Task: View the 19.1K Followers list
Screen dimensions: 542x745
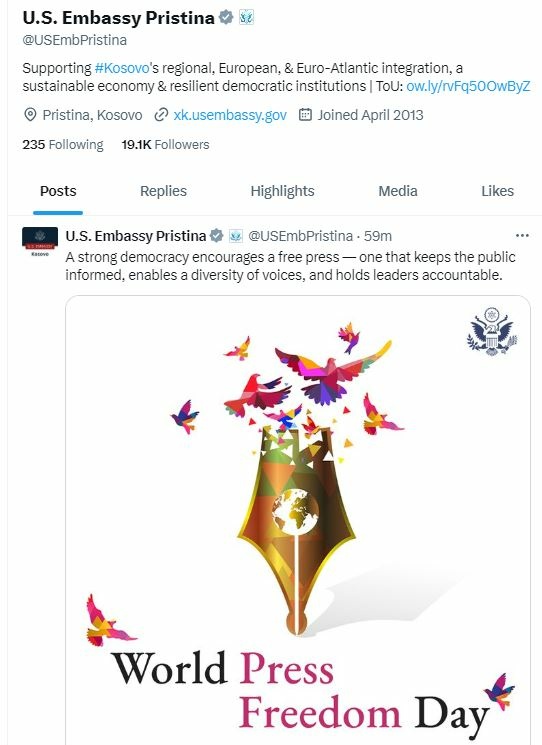Action: pos(165,144)
